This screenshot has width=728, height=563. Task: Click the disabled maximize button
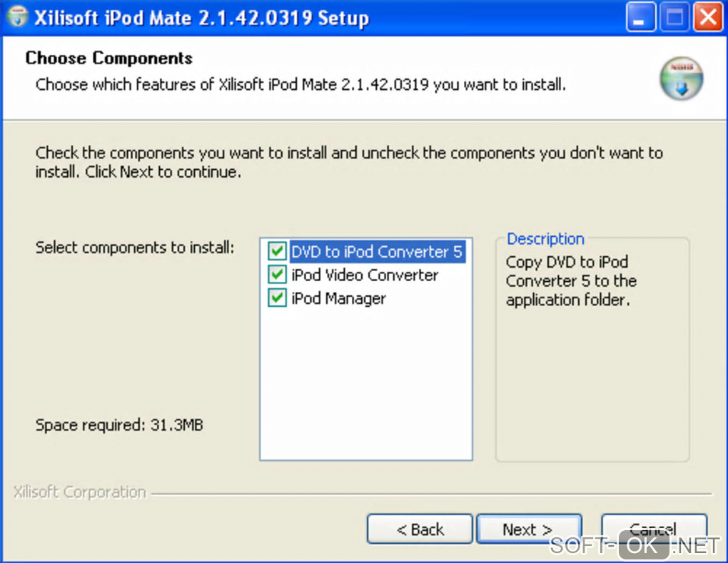(x=674, y=17)
